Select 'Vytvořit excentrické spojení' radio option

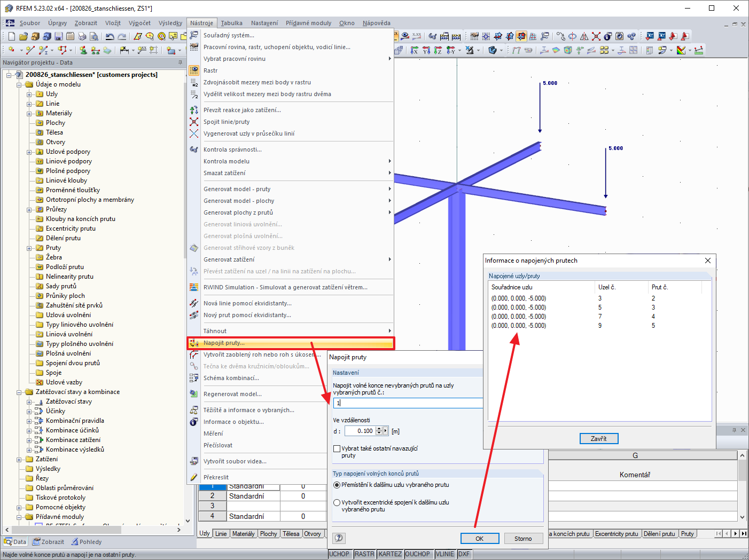point(337,502)
